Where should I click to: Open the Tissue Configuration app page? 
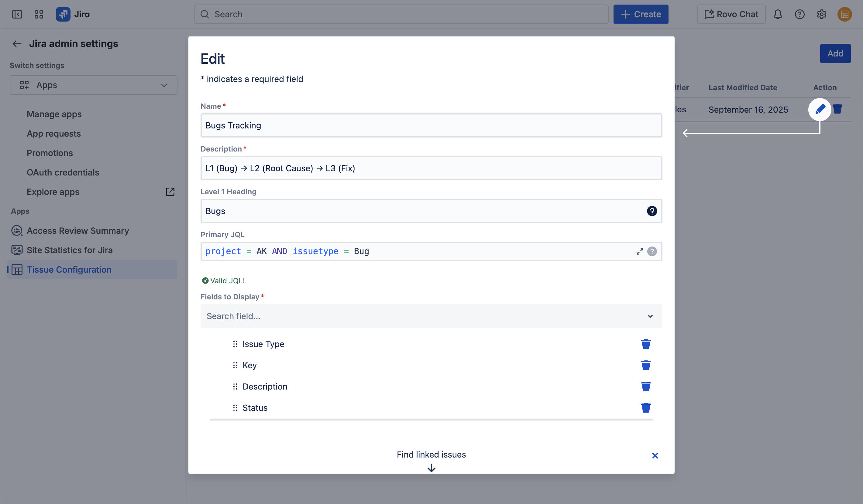click(x=69, y=270)
